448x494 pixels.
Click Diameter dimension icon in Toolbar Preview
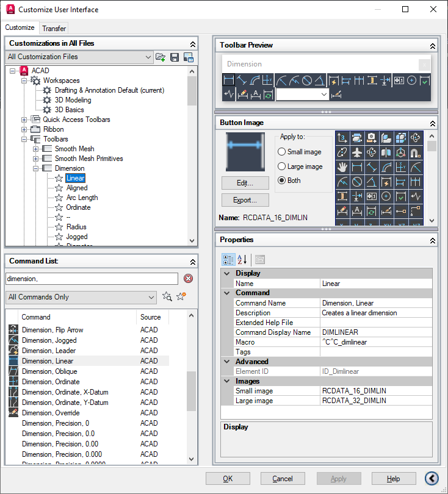click(x=307, y=81)
